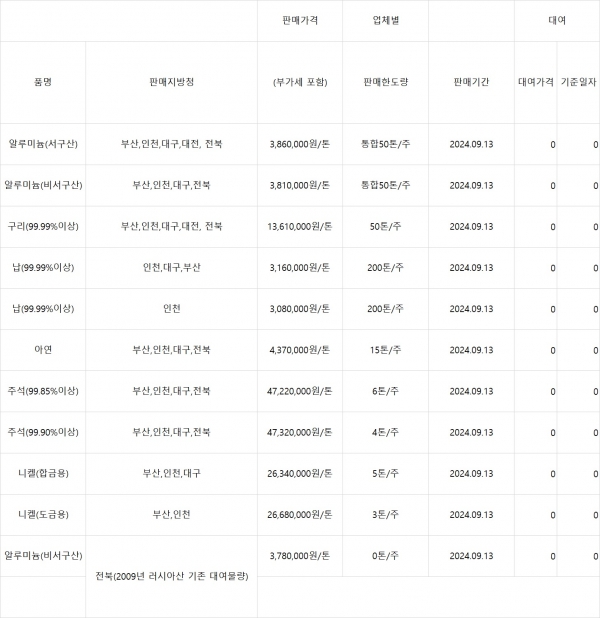
Task: Select the 아연 row label
Action: pos(43,350)
